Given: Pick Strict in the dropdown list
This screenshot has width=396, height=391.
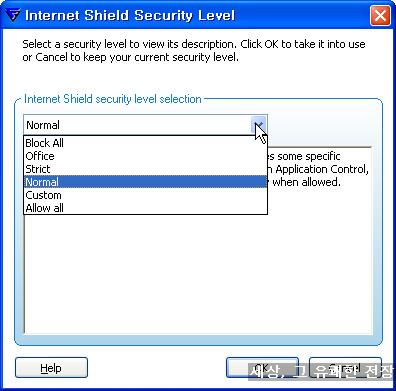Looking at the screenshot, I should [145, 169].
